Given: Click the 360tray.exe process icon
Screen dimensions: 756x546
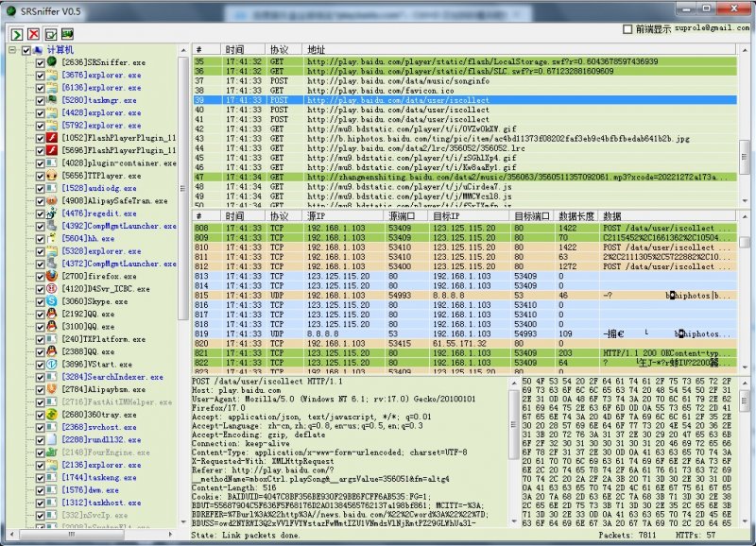Looking at the screenshot, I should pyautogui.click(x=52, y=415).
